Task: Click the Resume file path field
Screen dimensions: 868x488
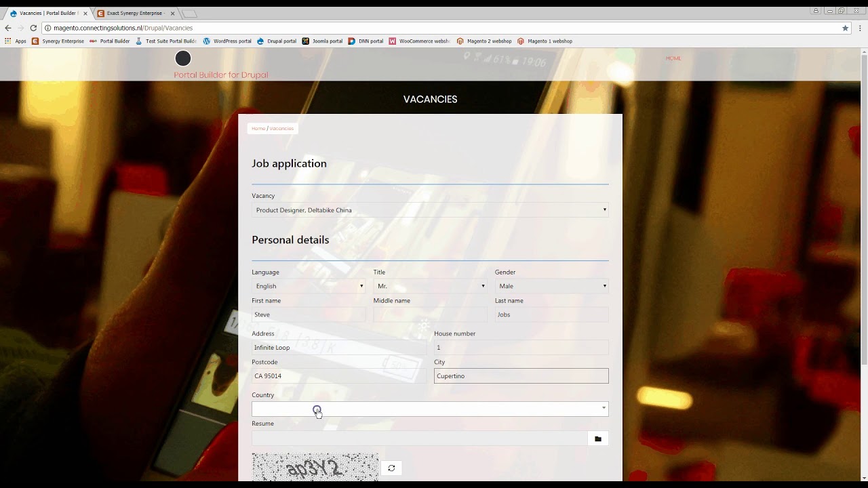Action: (x=419, y=439)
